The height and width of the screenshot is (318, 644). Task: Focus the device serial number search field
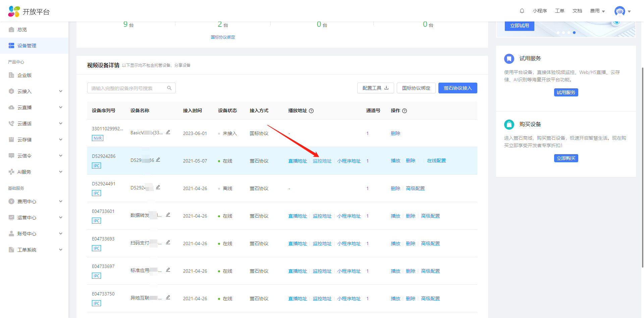coord(131,88)
